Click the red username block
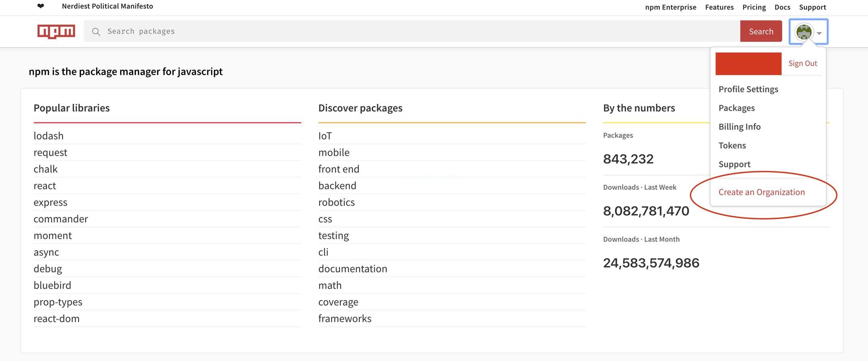This screenshot has height=361, width=868. point(748,64)
